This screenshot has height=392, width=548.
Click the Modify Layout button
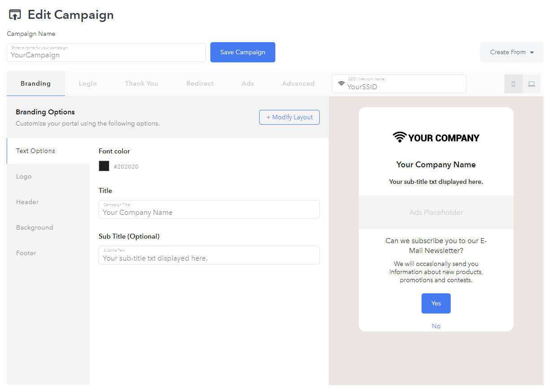[289, 117]
